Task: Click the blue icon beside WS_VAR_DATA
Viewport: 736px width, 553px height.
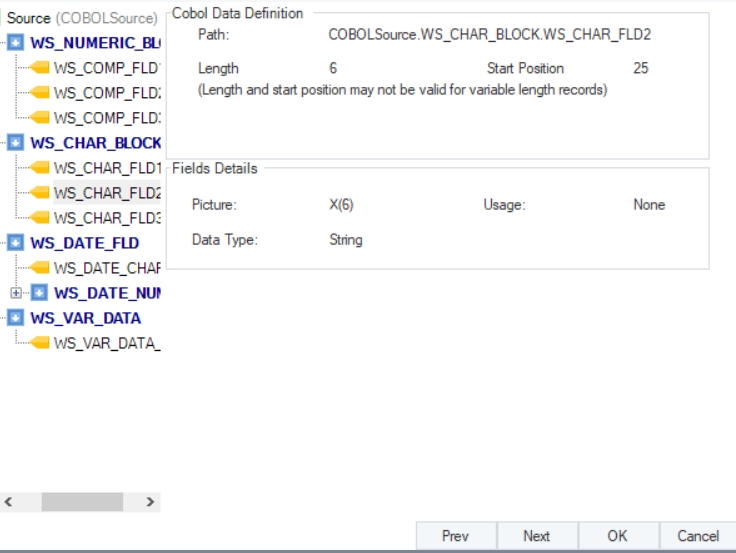Action: [x=16, y=318]
